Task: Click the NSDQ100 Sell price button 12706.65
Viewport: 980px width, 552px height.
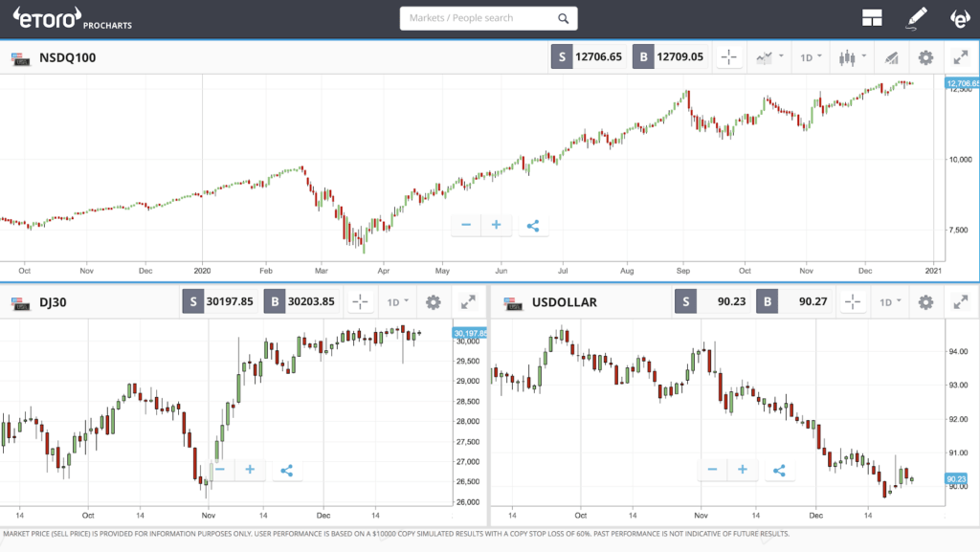Action: coord(589,56)
